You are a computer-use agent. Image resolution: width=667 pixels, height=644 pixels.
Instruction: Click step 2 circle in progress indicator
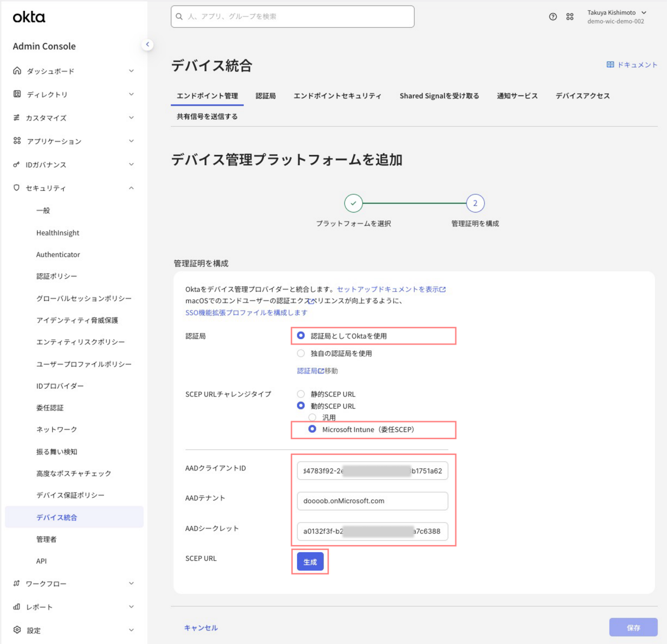[x=475, y=203]
